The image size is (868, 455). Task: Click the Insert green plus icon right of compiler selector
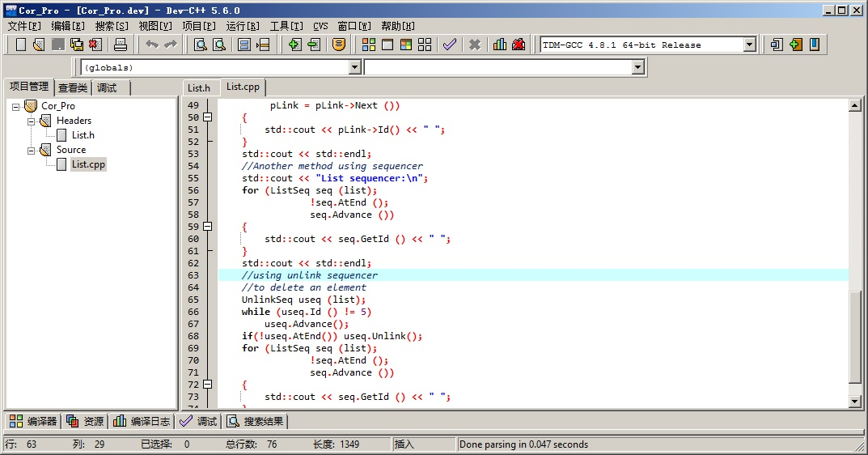click(x=795, y=45)
